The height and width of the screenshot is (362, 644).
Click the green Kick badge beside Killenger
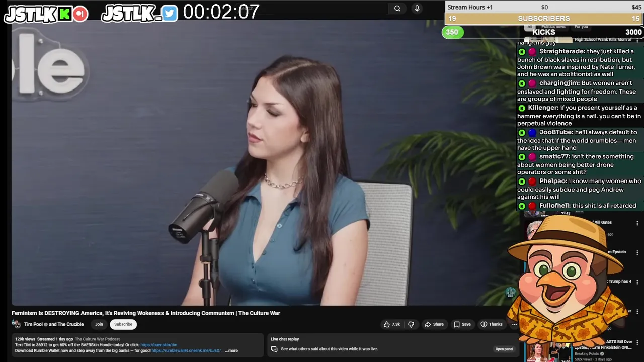[x=522, y=108]
